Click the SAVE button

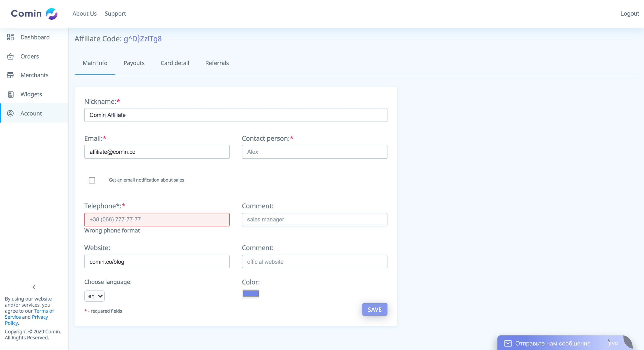coord(375,309)
